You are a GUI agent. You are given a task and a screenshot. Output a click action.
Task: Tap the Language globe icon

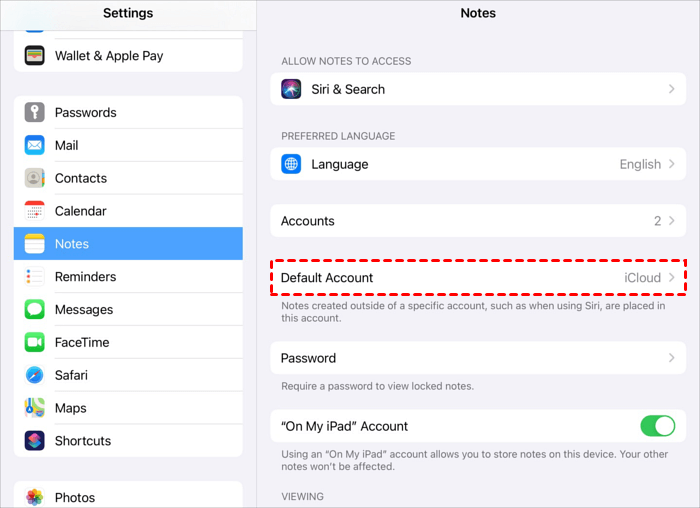pyautogui.click(x=292, y=164)
